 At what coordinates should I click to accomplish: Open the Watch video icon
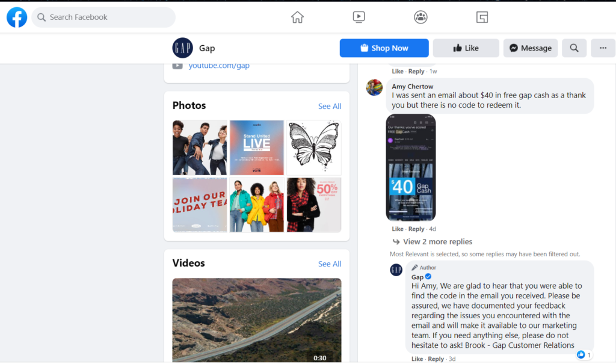[x=359, y=17]
